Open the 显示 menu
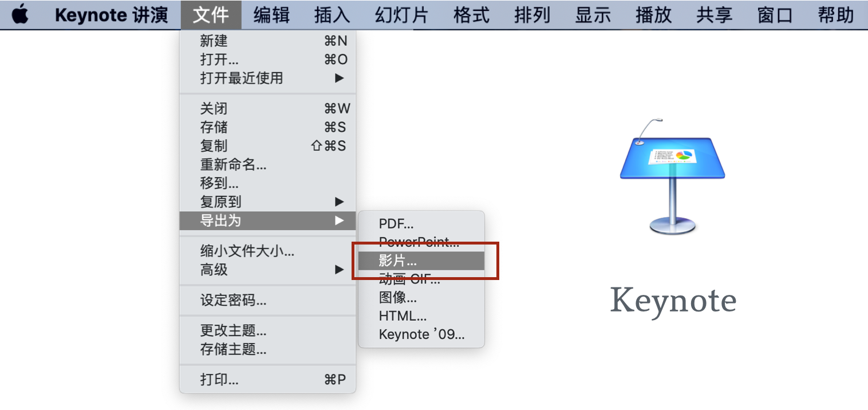Screen dimensions: 868x410 [x=593, y=15]
